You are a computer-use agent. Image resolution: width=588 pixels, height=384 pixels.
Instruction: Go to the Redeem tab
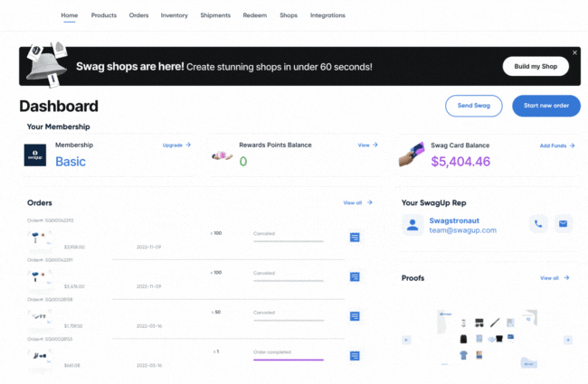(254, 15)
